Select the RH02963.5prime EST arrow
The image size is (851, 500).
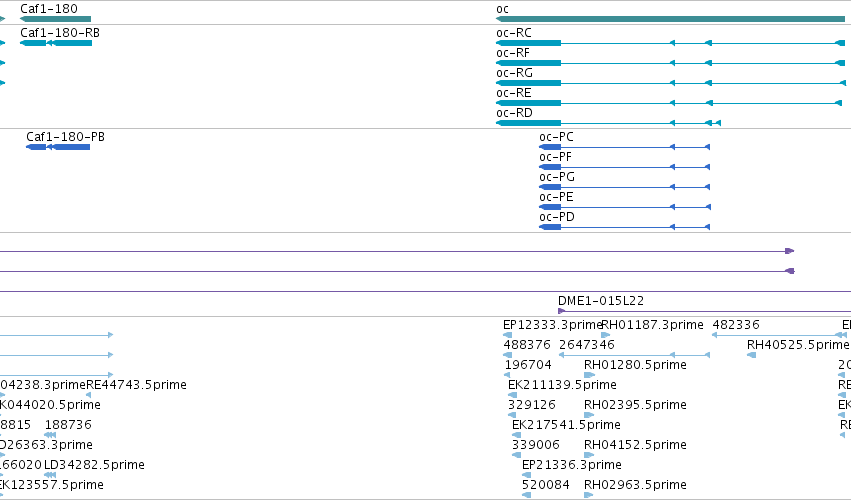[x=589, y=495]
